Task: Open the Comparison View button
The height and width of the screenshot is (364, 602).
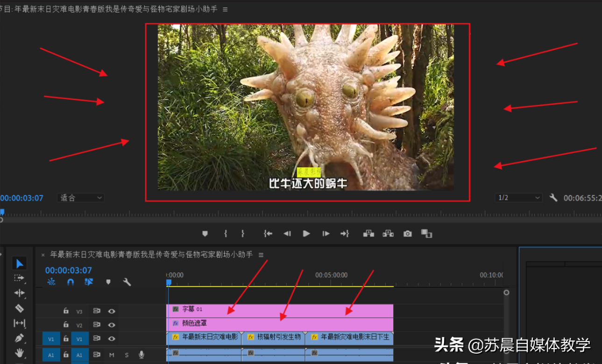Action: pos(426,233)
